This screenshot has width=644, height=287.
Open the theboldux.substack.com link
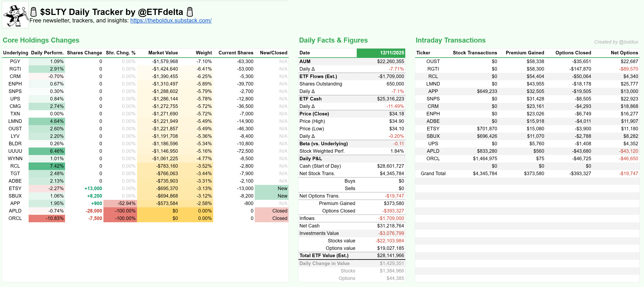[x=171, y=21]
